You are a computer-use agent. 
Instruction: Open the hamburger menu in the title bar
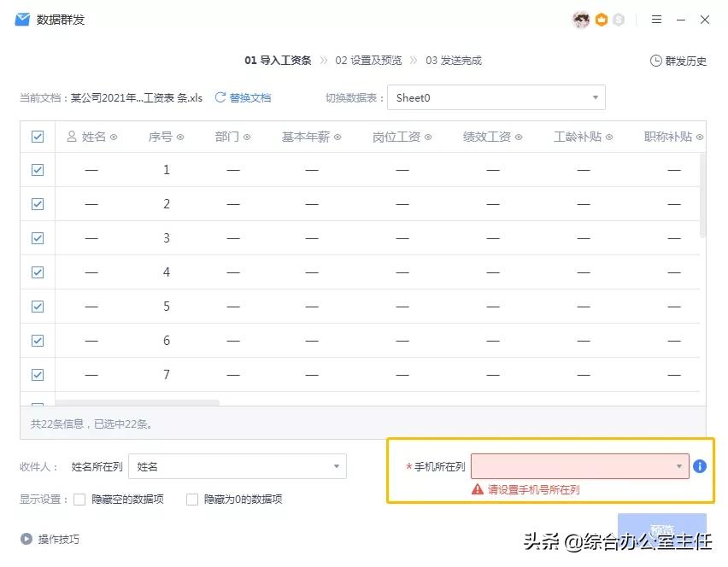655,20
